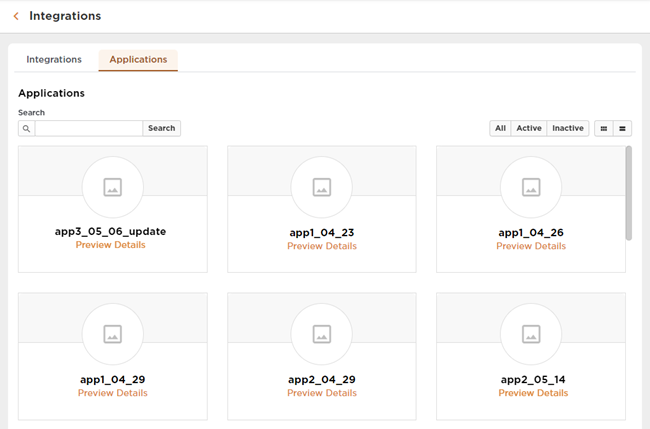Preview Details for app2_05_14
Screen dimensions: 650x429
click(533, 393)
